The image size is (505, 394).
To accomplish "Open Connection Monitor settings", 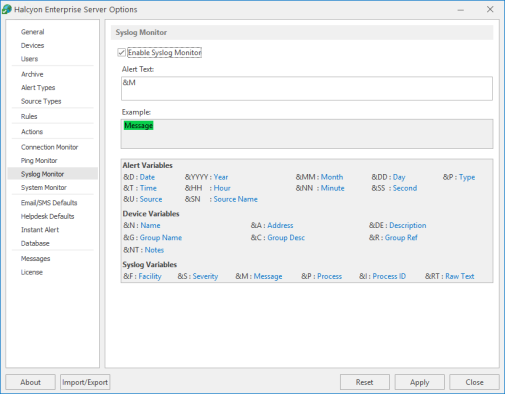I will point(49,147).
